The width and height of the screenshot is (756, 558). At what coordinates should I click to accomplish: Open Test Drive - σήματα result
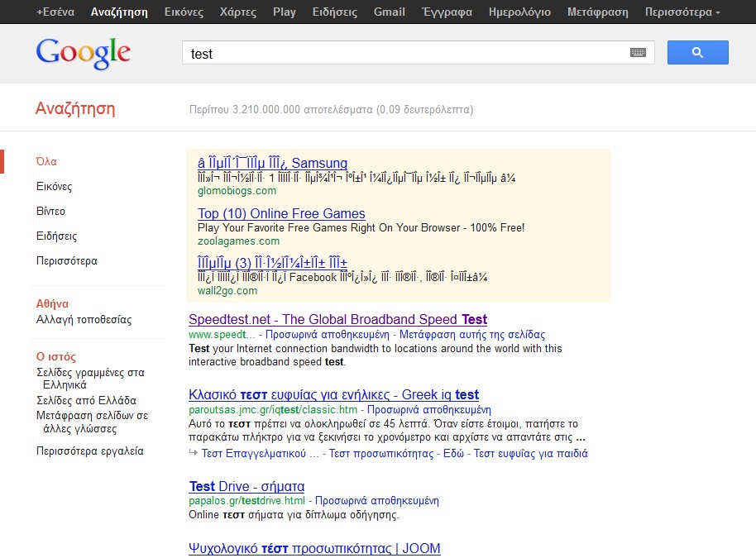coord(246,486)
